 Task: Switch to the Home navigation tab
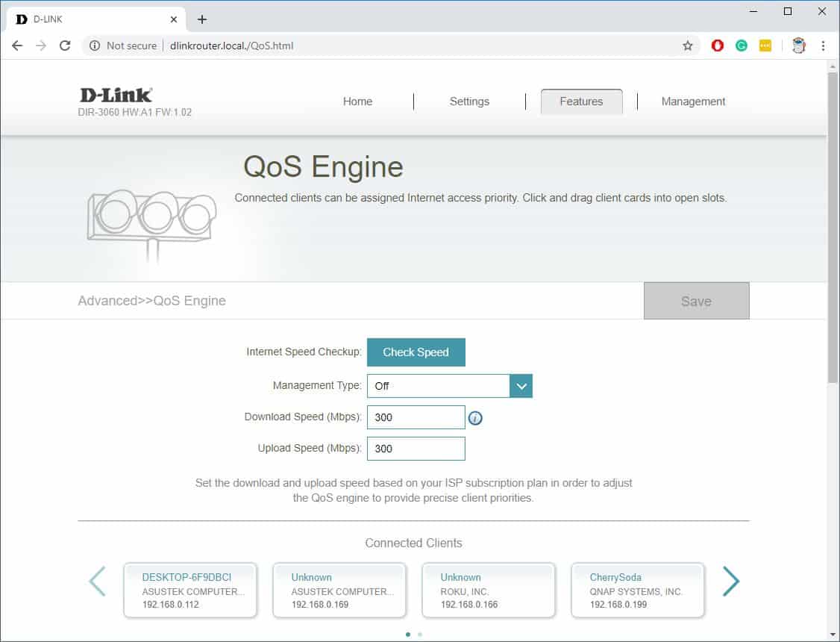click(x=357, y=102)
